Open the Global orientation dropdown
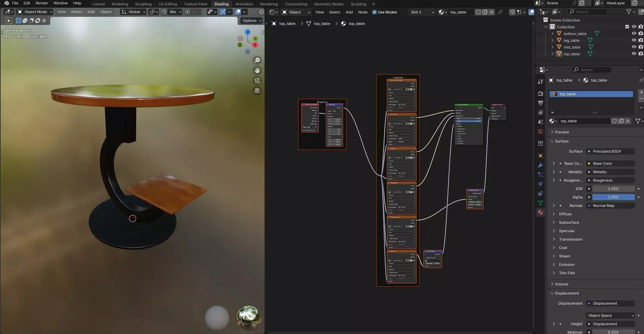 coord(133,12)
